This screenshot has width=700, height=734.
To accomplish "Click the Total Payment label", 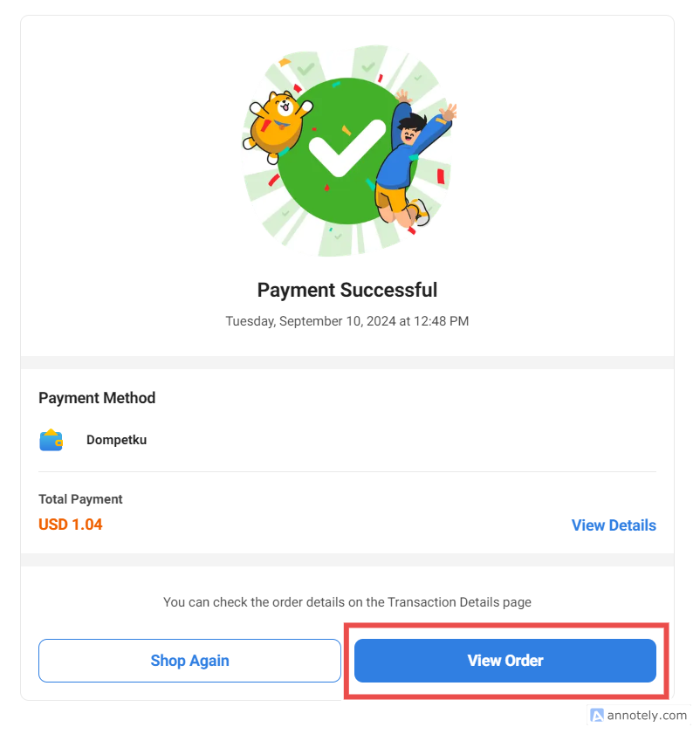I will 80,499.
